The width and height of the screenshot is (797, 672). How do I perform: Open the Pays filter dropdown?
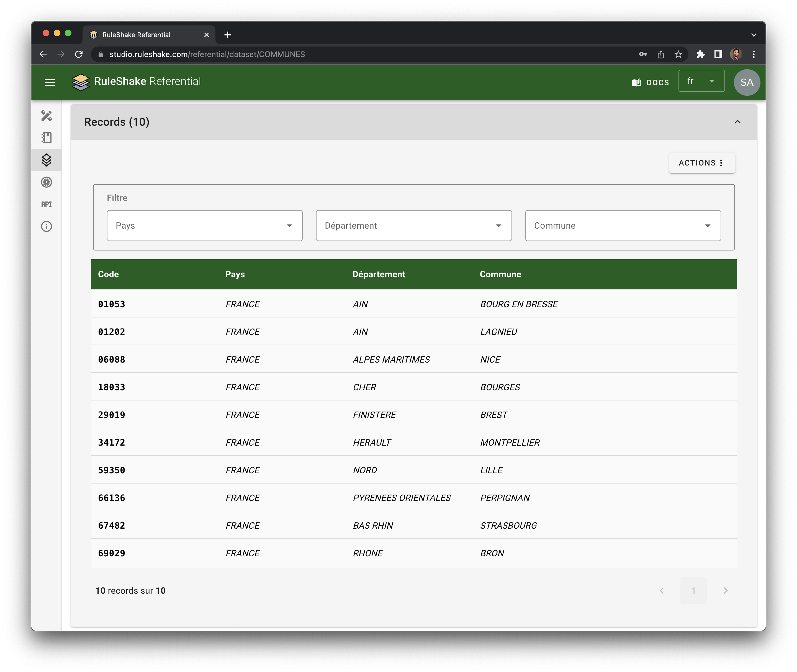point(204,226)
